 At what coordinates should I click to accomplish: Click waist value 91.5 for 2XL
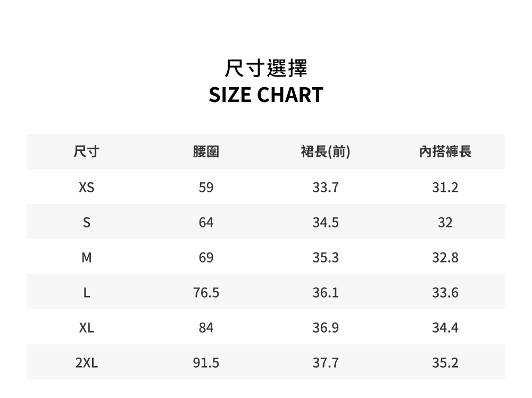(x=206, y=363)
